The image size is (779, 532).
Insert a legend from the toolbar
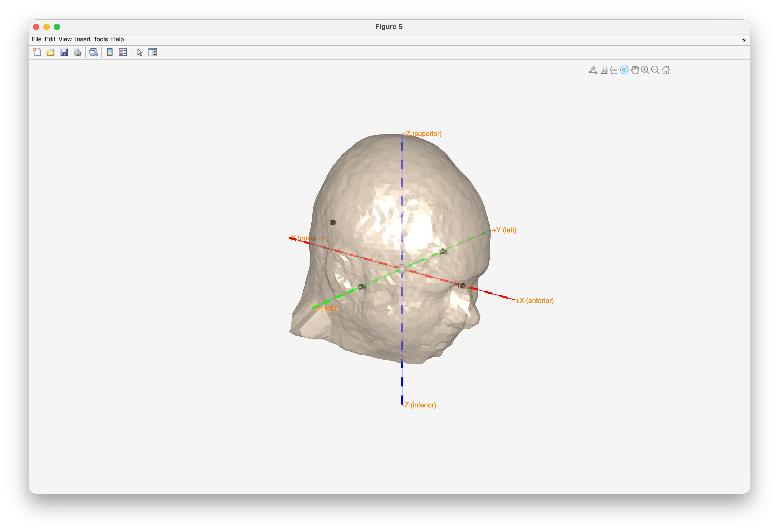coord(123,52)
